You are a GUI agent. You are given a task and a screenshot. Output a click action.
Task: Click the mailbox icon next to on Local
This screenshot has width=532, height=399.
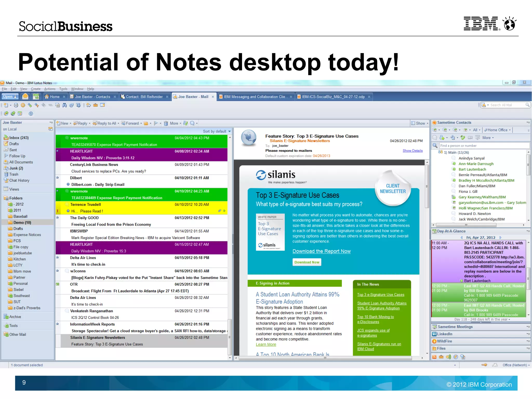(x=50, y=129)
